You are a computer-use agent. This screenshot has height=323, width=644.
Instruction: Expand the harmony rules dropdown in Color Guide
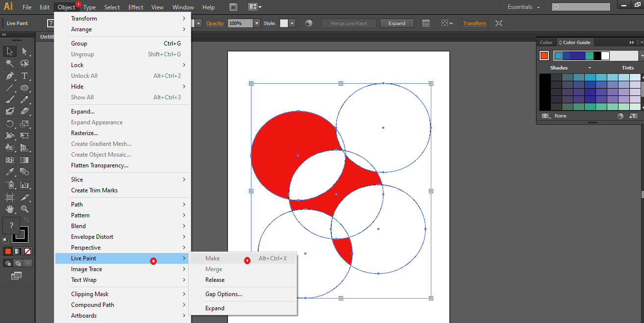(642, 56)
